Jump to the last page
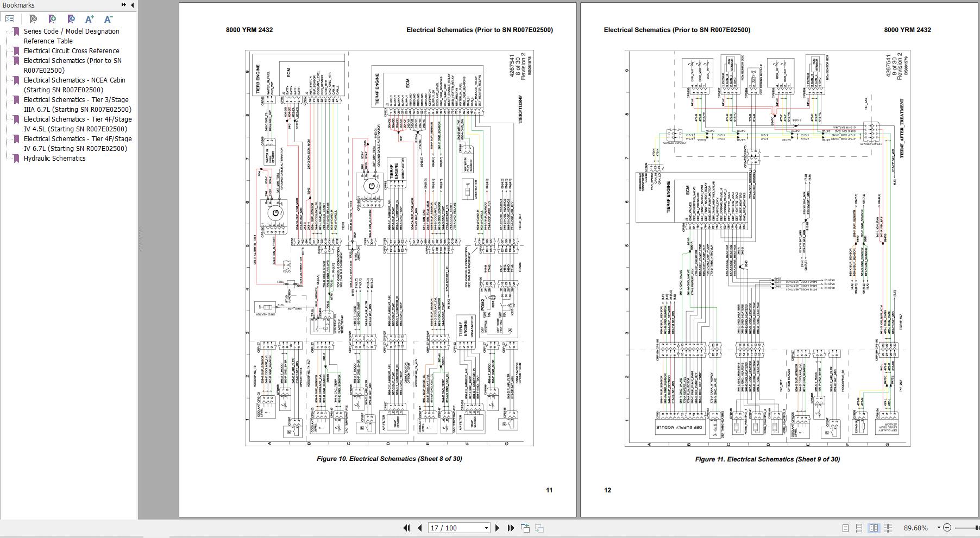 click(511, 528)
